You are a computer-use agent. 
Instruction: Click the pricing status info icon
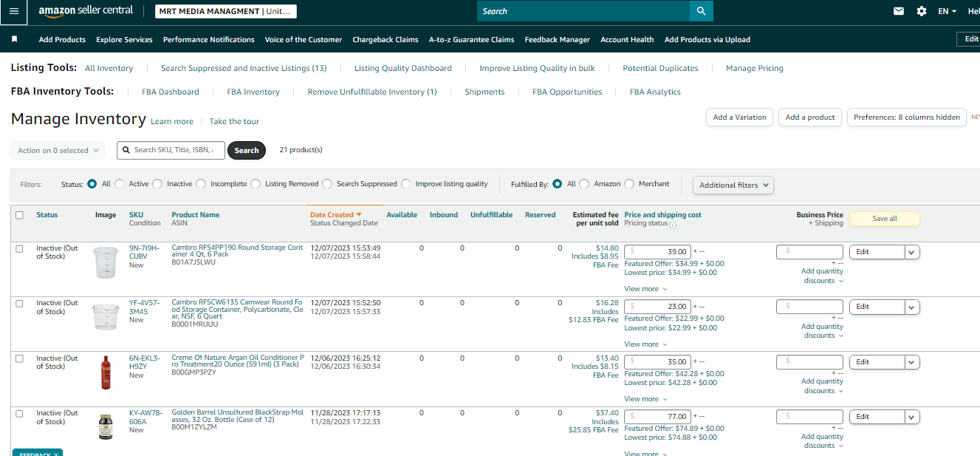672,224
